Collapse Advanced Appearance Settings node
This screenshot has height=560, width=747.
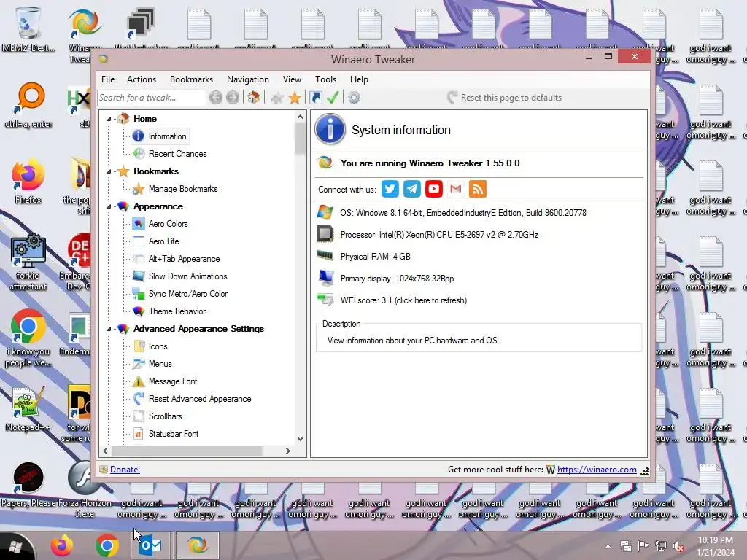tap(109, 329)
